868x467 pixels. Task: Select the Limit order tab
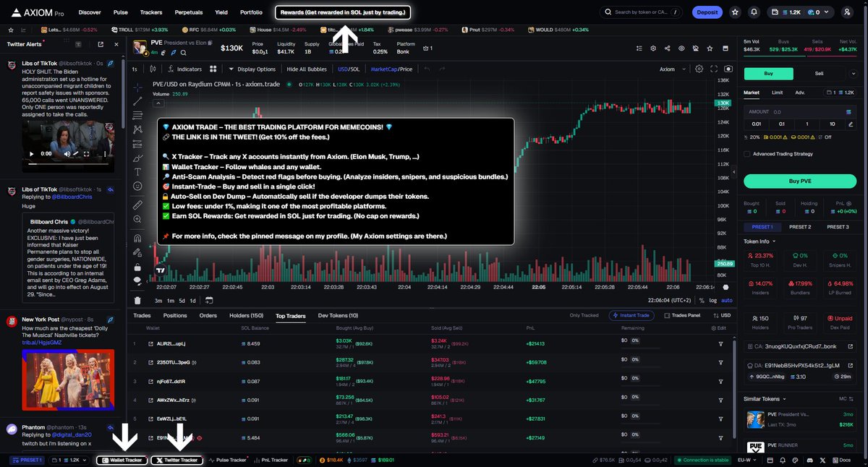(x=777, y=93)
